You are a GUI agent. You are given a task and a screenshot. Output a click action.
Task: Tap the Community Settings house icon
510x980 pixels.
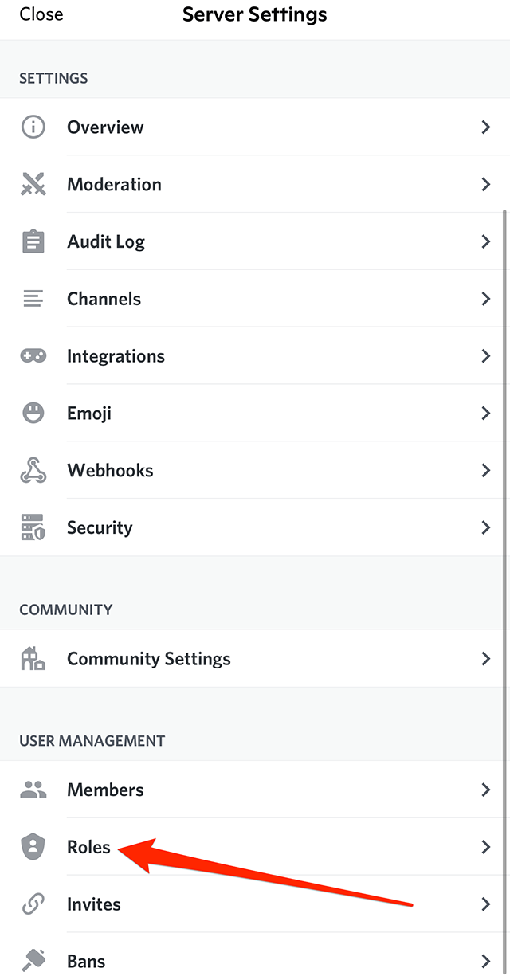point(33,659)
